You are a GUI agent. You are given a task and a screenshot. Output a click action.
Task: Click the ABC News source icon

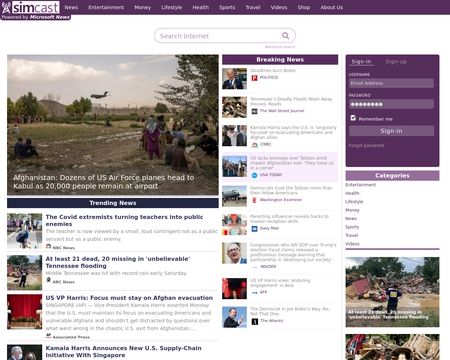point(48,280)
